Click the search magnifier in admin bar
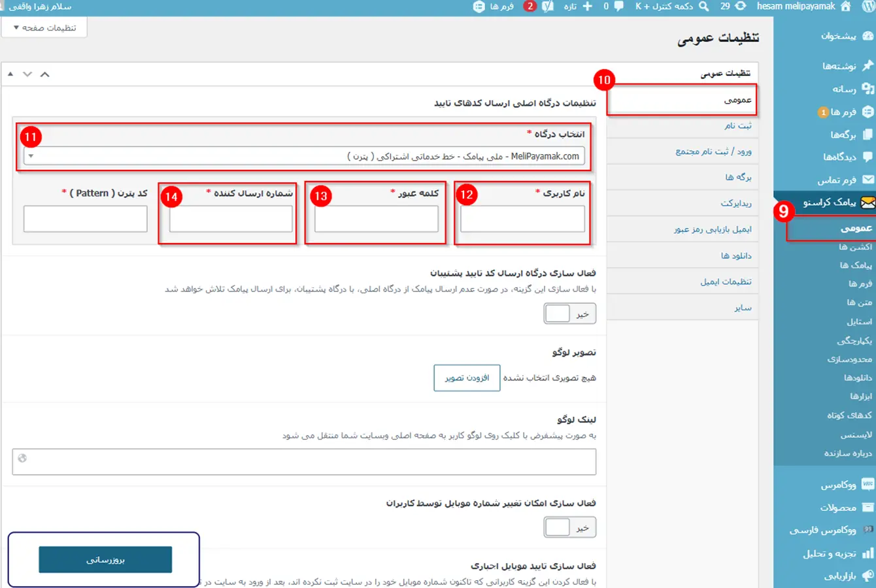This screenshot has width=876, height=588. [x=703, y=7]
